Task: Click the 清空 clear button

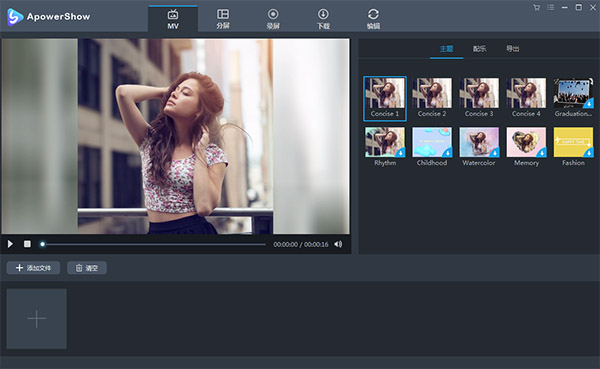Action: [x=87, y=268]
